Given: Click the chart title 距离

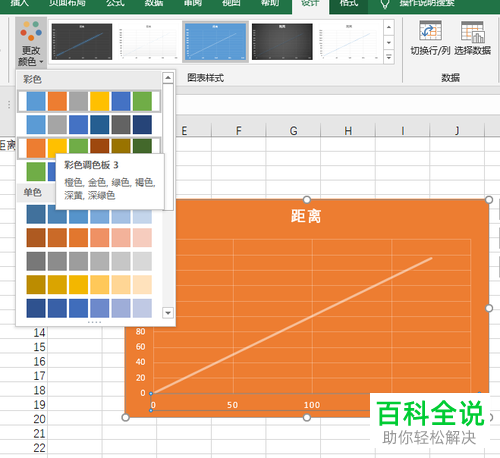Looking at the screenshot, I should pos(306,216).
